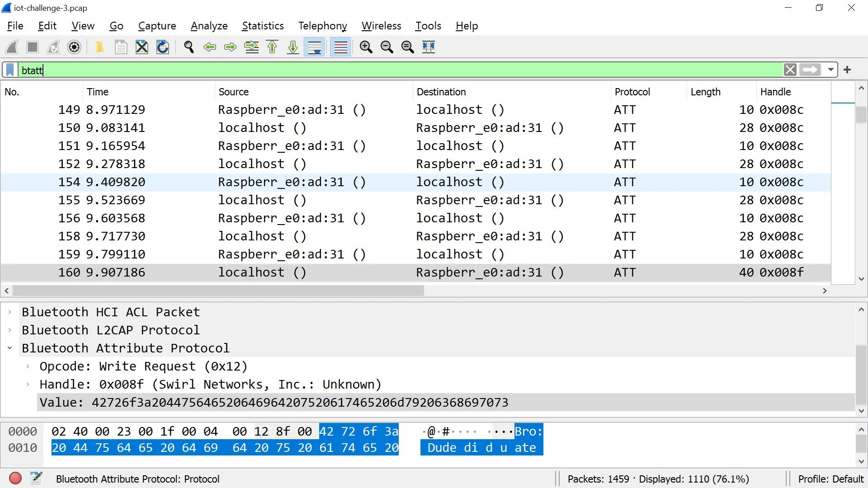Go to last packet arrow icon
Image resolution: width=868 pixels, height=488 pixels.
[293, 47]
